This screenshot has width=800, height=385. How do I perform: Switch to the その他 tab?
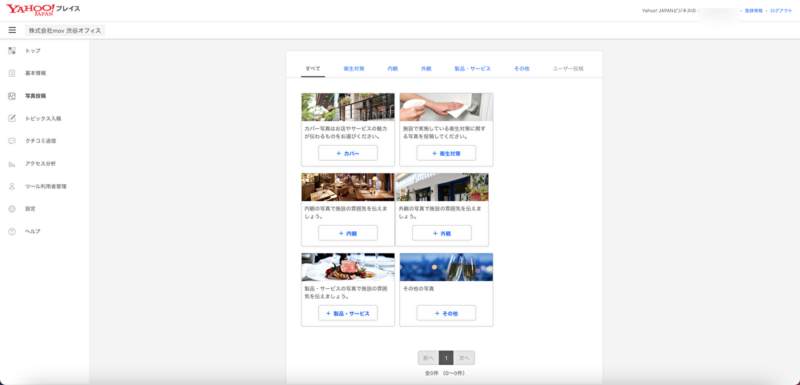pos(521,68)
